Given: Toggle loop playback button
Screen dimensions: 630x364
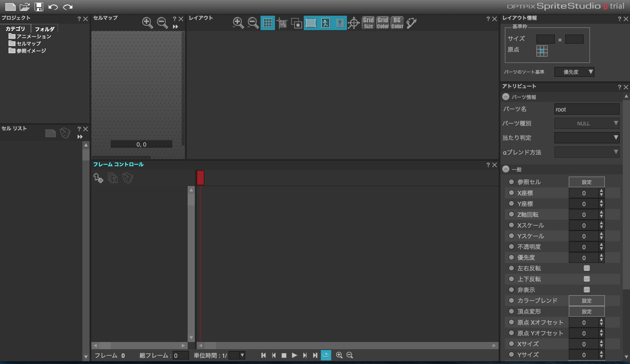Looking at the screenshot, I should click(326, 355).
